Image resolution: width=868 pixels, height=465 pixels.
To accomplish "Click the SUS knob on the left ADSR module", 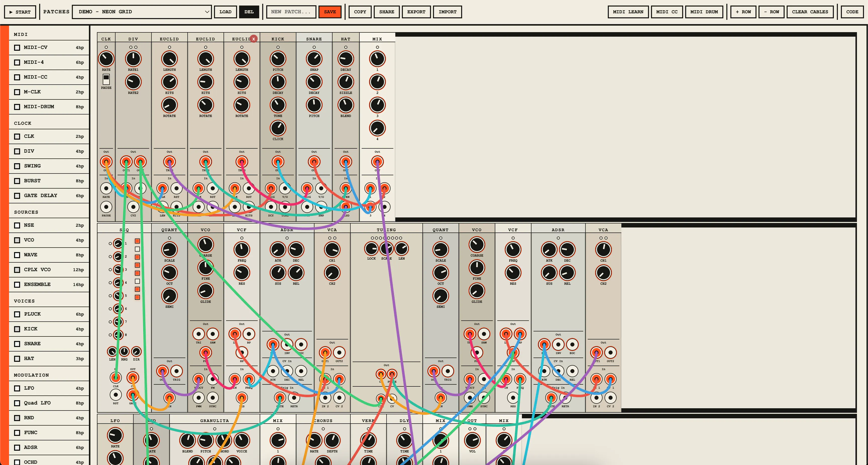I will 278,273.
